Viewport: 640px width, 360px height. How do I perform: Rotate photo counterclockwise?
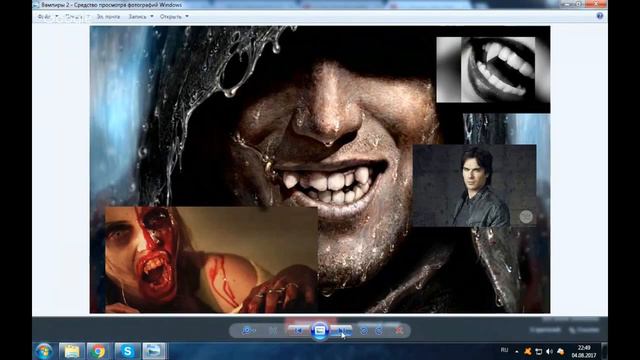coord(364,331)
